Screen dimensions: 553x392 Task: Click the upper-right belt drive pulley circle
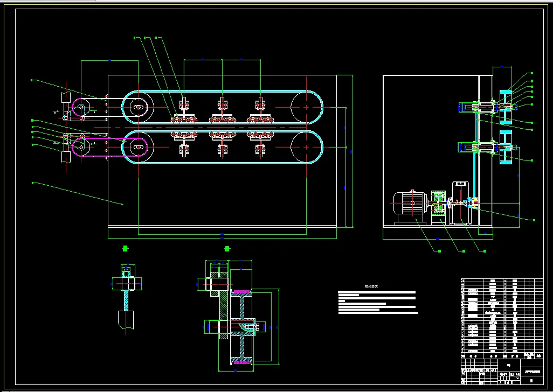coord(306,107)
